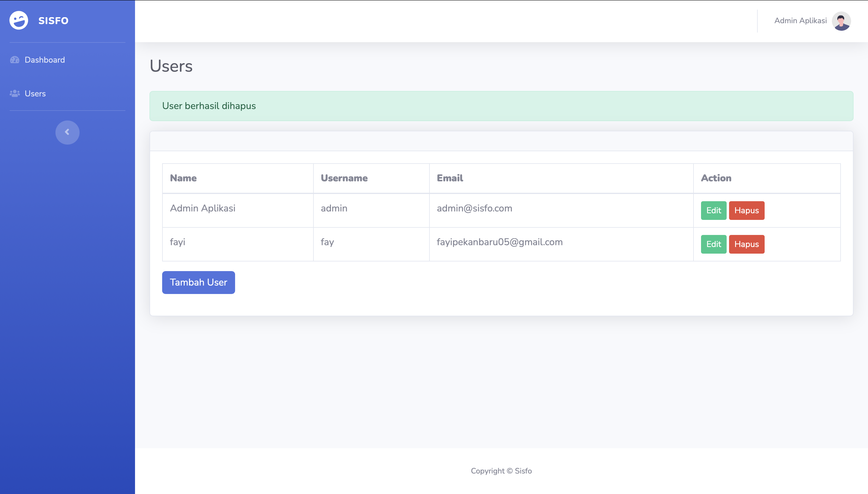Click the Dashboard speedometer icon
The height and width of the screenshot is (494, 868).
pos(14,60)
